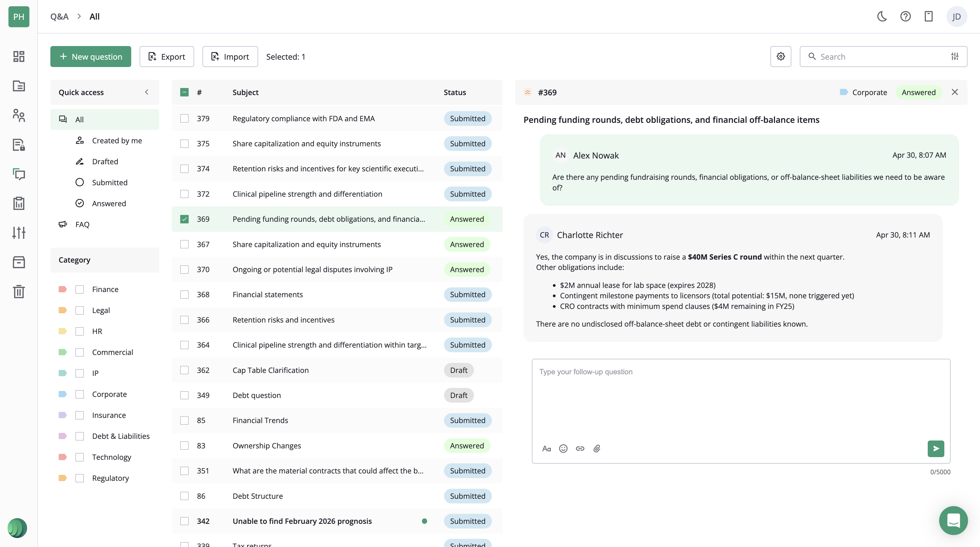Uncheck question 369 row checkbox
This screenshot has width=980, height=547.
click(x=184, y=219)
